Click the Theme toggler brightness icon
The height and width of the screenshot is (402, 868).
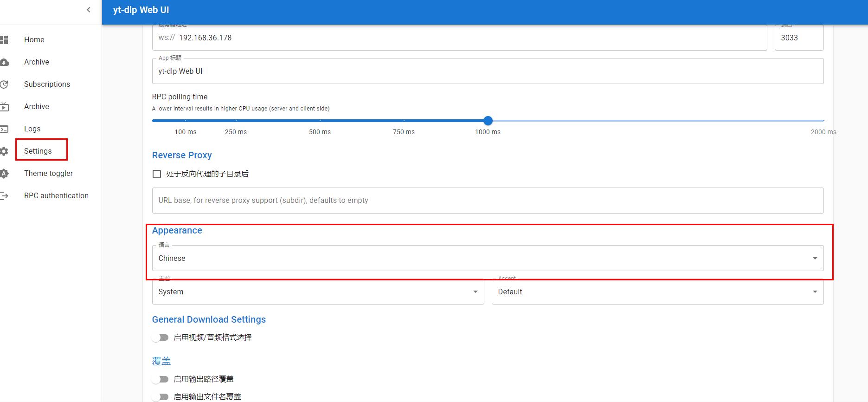(x=4, y=174)
